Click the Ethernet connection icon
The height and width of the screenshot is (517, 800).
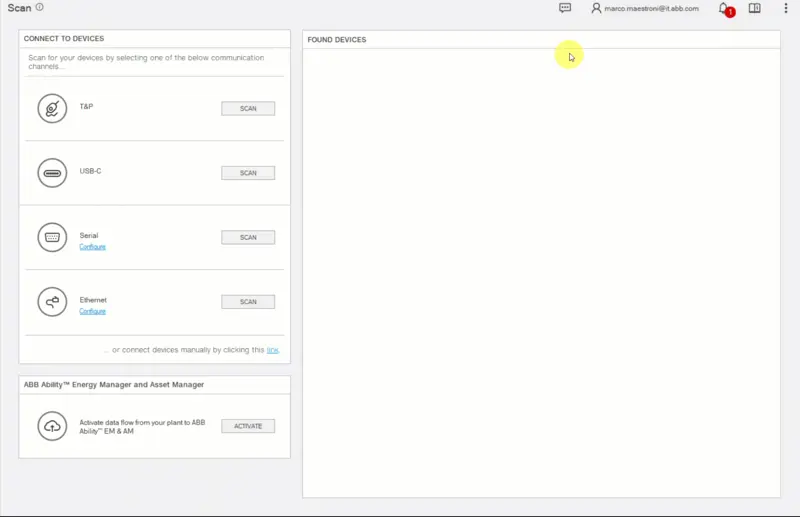coord(52,301)
